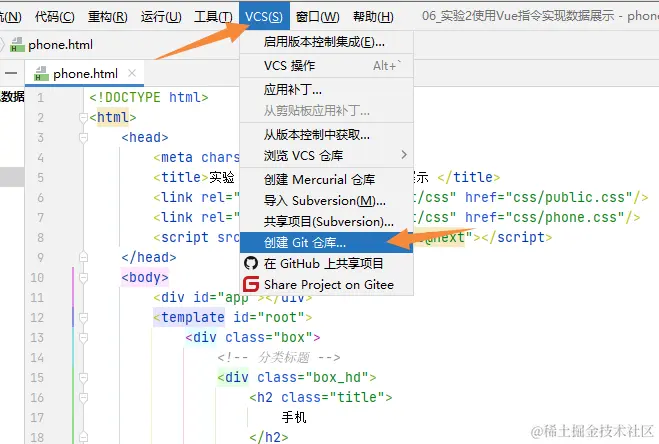Viewport: 659px width, 444px height.
Task: Collapse the <body> fold marker on line 10
Action: click(83, 278)
